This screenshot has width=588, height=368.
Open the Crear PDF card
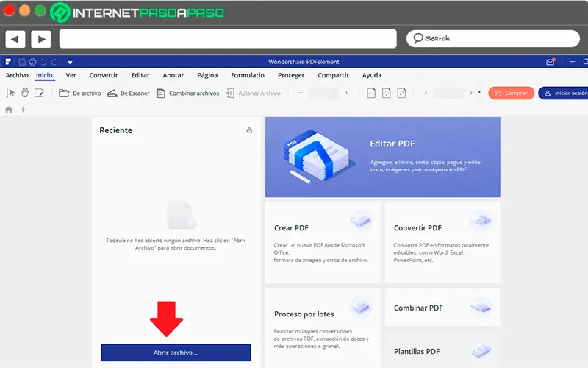pyautogui.click(x=323, y=242)
